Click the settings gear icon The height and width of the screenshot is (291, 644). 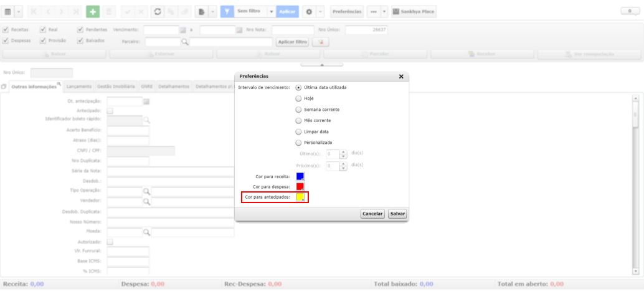310,12
